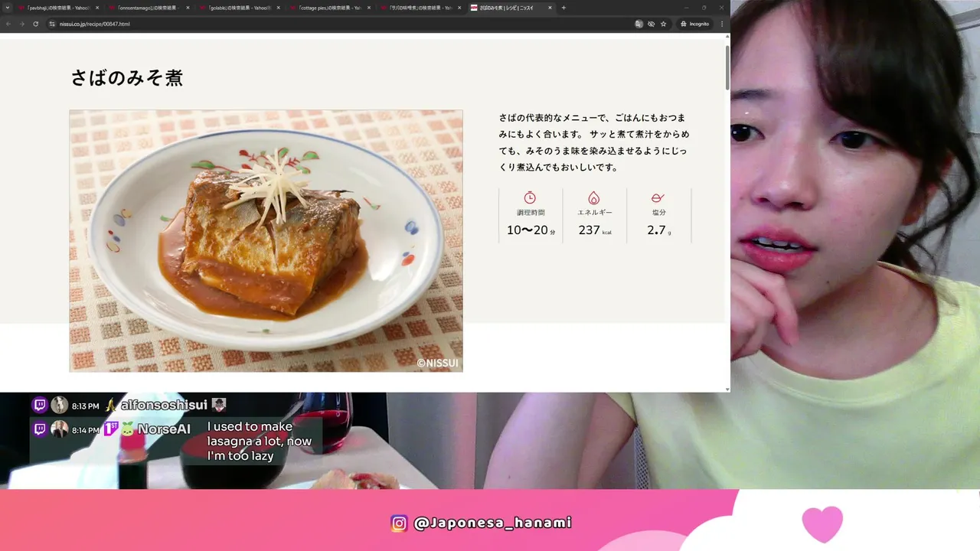Click the 調理時間 label
The width and height of the screenshot is (980, 551).
pyautogui.click(x=531, y=213)
